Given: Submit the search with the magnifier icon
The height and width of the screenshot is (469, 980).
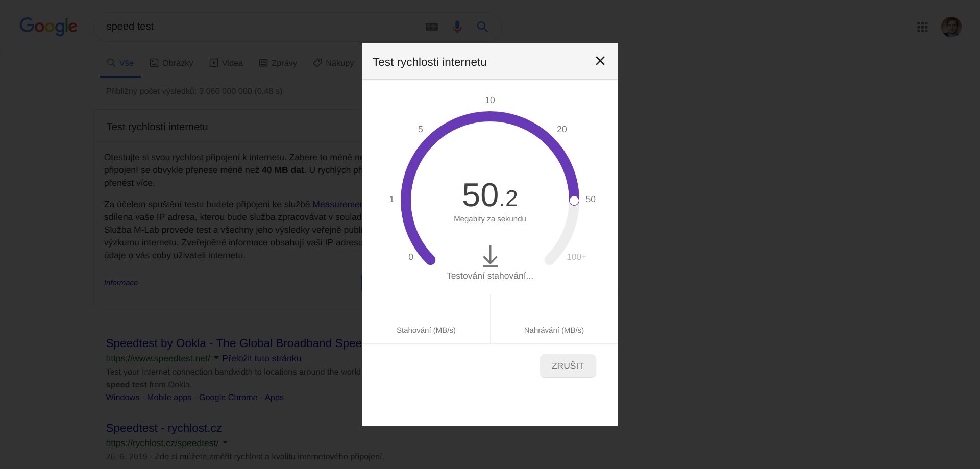Looking at the screenshot, I should tap(482, 27).
